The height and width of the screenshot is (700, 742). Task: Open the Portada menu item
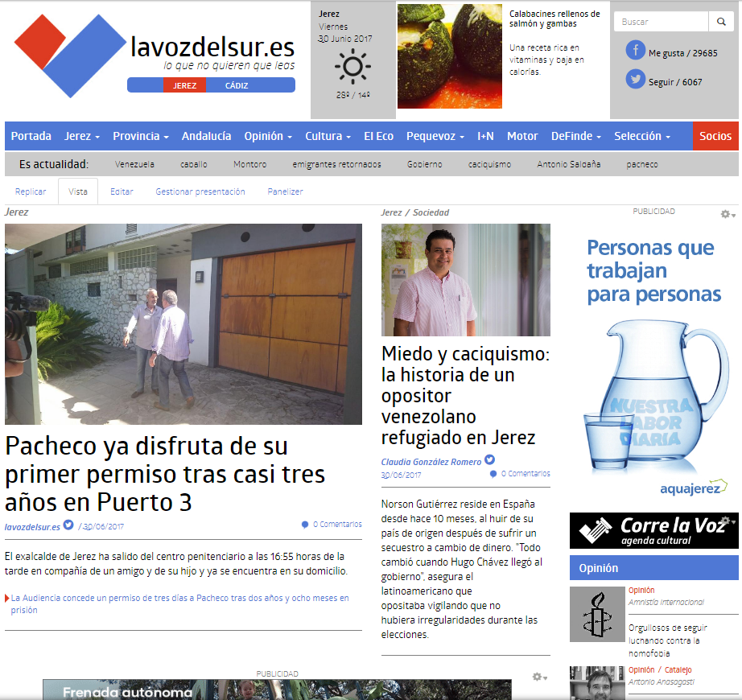click(x=31, y=136)
